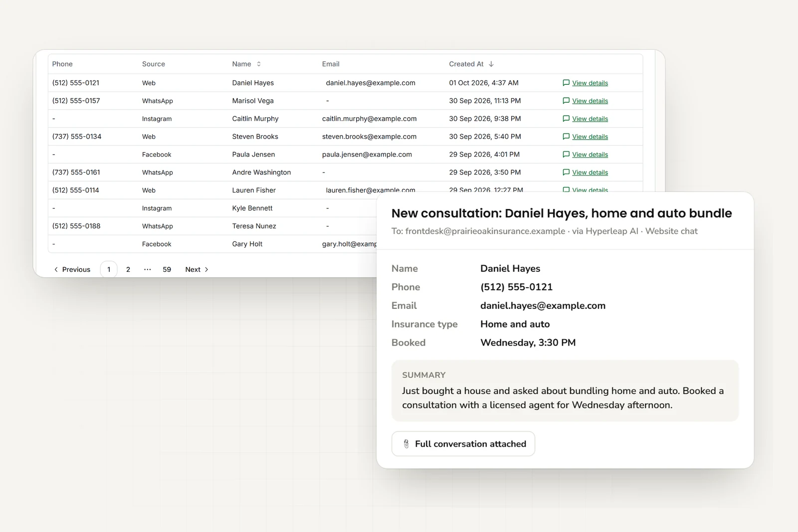Open chat icon in Daniel Hayes row
This screenshot has height=532, width=798.
566,83
